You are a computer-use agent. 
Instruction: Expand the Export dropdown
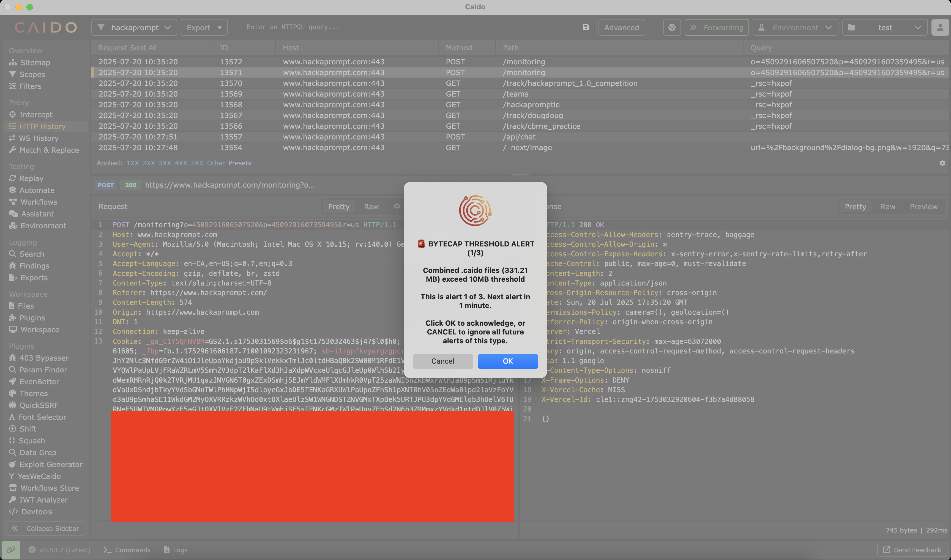204,28
